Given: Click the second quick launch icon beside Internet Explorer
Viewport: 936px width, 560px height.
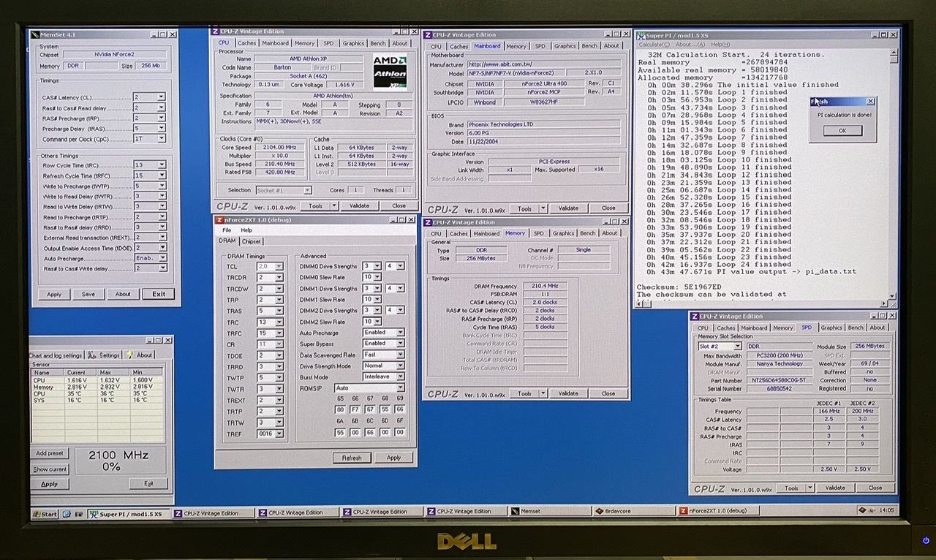Looking at the screenshot, I should [x=78, y=514].
